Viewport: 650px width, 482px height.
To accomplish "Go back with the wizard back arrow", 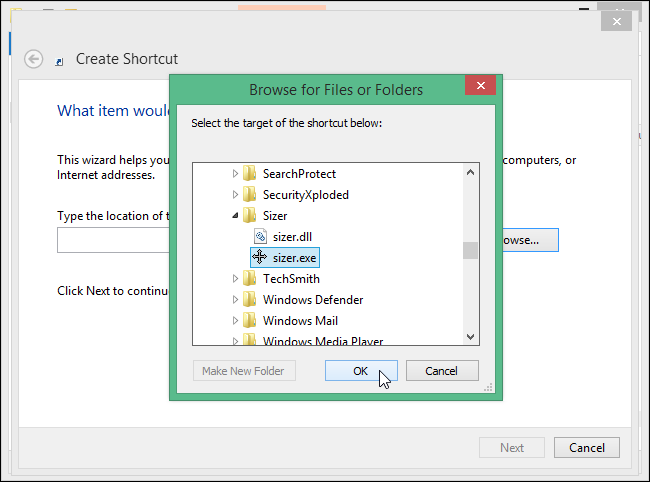I will click(x=34, y=59).
